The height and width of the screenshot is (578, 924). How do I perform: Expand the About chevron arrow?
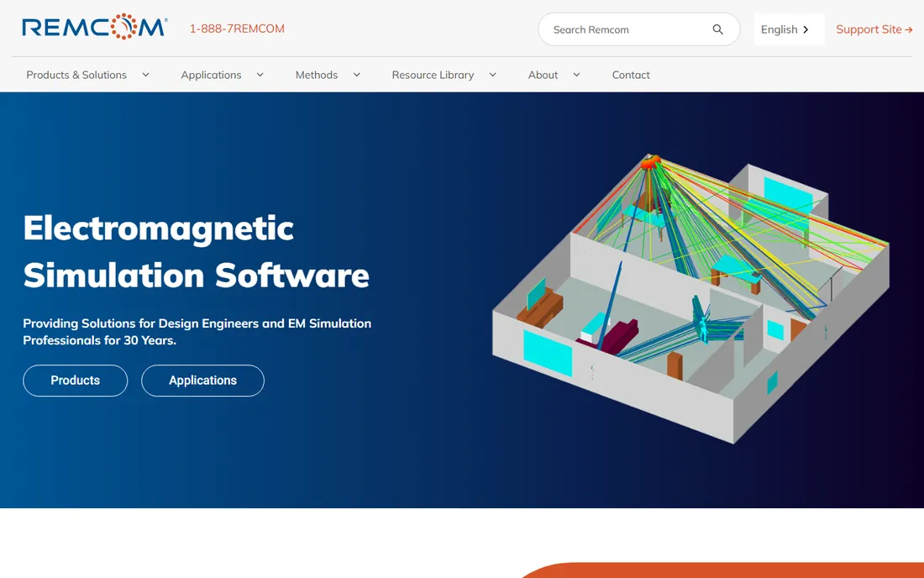point(576,75)
